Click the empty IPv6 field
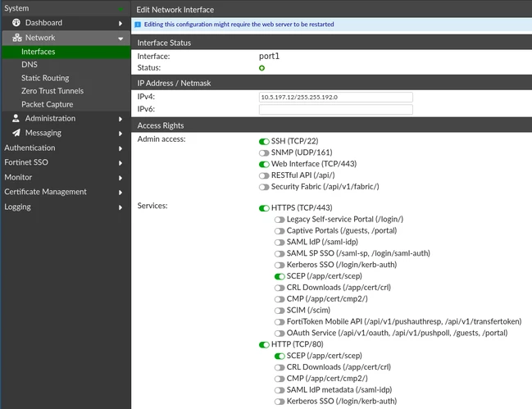This screenshot has width=532, height=409. pyautogui.click(x=336, y=110)
